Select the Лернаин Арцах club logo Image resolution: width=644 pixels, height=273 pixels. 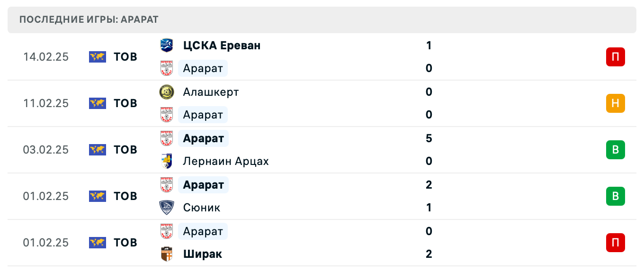[167, 161]
